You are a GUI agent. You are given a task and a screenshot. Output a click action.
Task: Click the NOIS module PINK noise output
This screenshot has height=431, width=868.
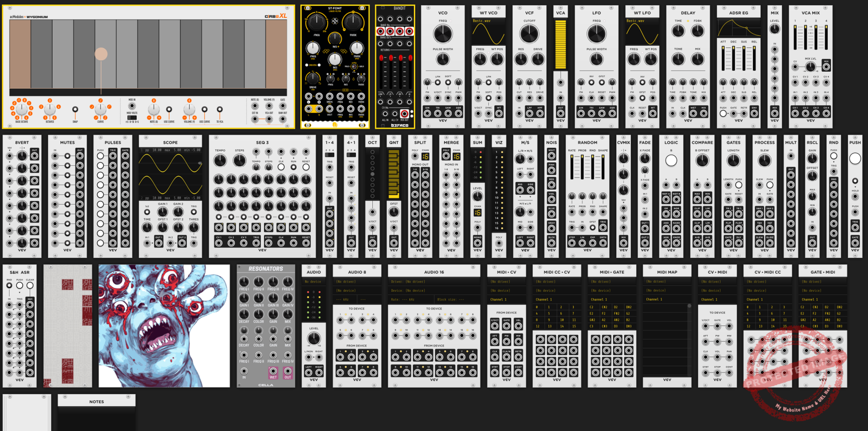click(x=551, y=171)
